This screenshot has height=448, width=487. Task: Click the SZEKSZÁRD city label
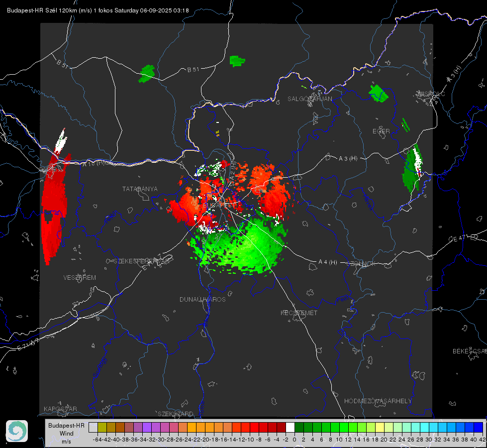pyautogui.click(x=176, y=414)
